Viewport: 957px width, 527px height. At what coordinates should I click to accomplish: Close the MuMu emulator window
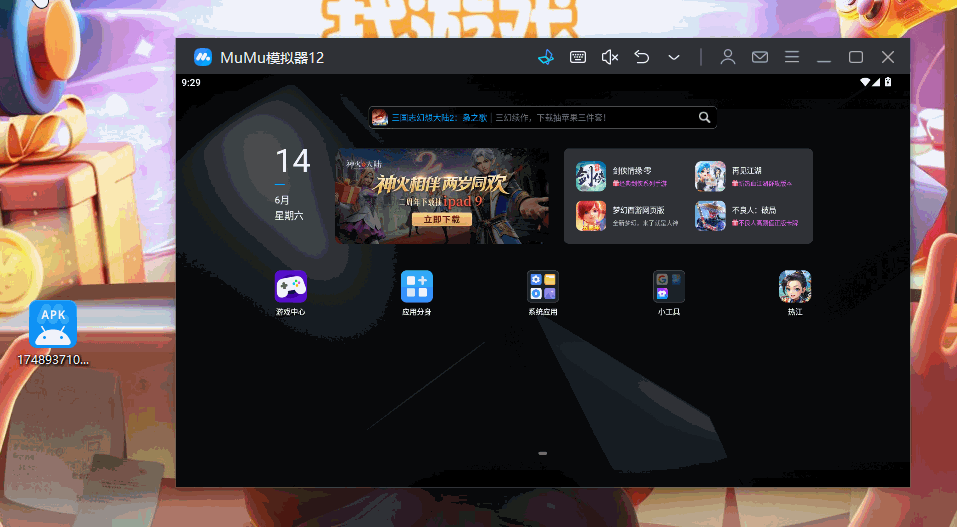click(x=888, y=57)
